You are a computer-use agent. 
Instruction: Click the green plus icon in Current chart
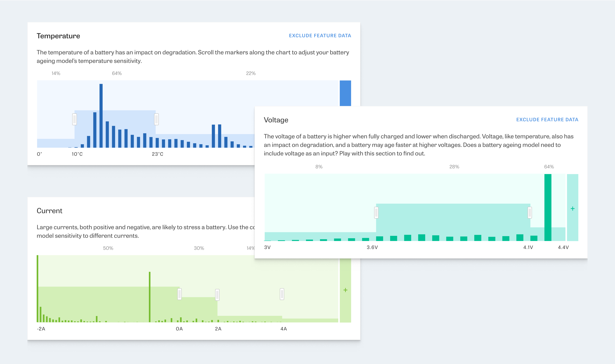(x=345, y=290)
